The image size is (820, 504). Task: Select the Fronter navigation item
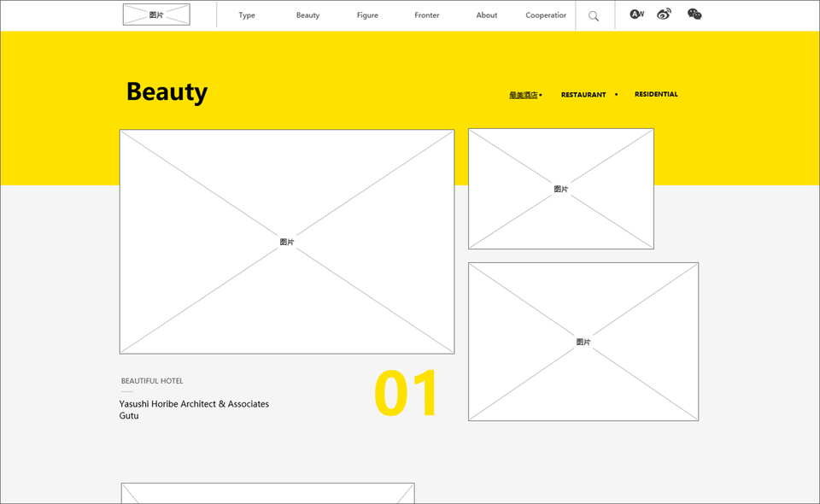click(427, 15)
